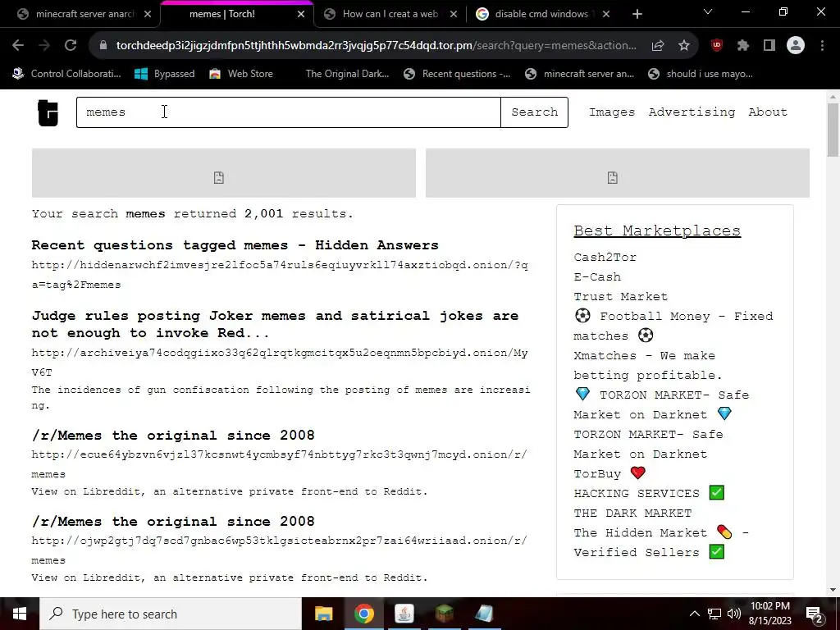This screenshot has height=630, width=840.
Task: Open the Images link
Action: click(612, 112)
